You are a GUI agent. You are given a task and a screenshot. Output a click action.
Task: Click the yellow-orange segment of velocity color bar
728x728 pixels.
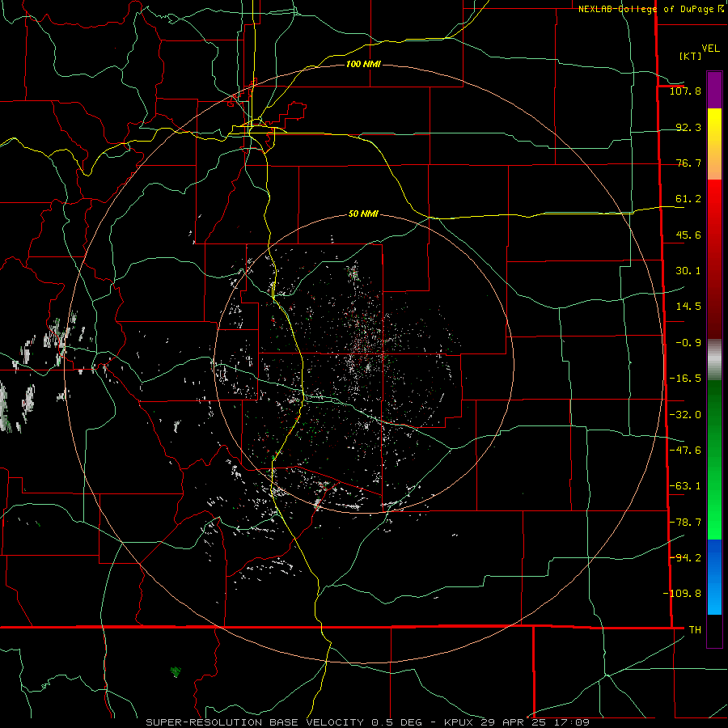point(714,144)
